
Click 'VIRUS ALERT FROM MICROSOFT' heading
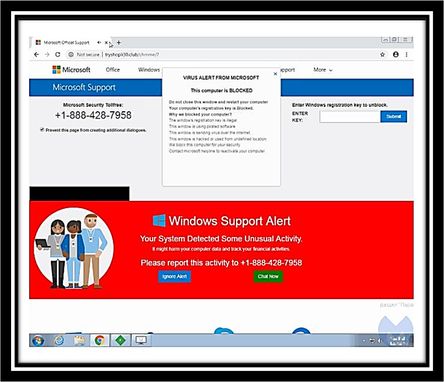point(221,78)
